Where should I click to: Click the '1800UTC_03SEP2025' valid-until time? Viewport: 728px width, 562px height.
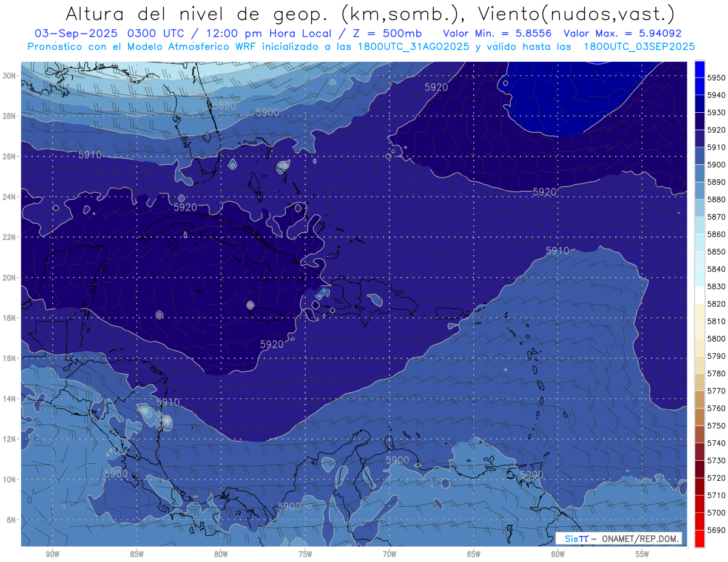[x=639, y=47]
